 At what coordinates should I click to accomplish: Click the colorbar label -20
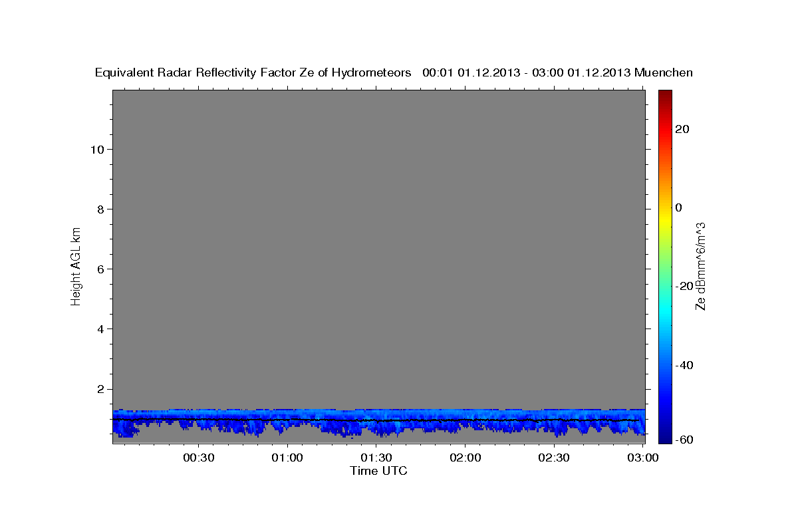click(684, 286)
